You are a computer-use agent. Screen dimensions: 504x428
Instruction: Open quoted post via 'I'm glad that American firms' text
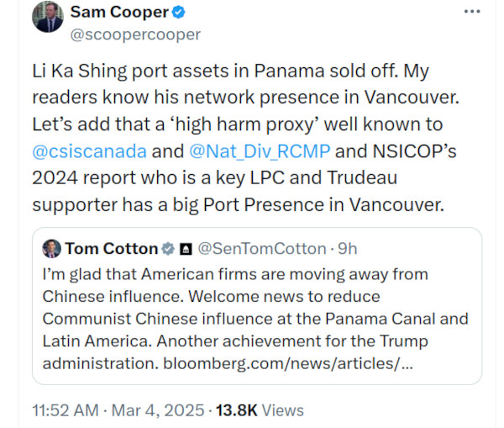tap(235, 274)
